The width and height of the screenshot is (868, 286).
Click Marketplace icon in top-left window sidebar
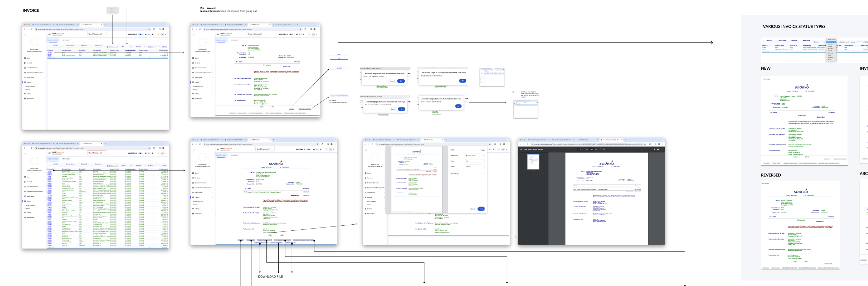pyautogui.click(x=25, y=99)
